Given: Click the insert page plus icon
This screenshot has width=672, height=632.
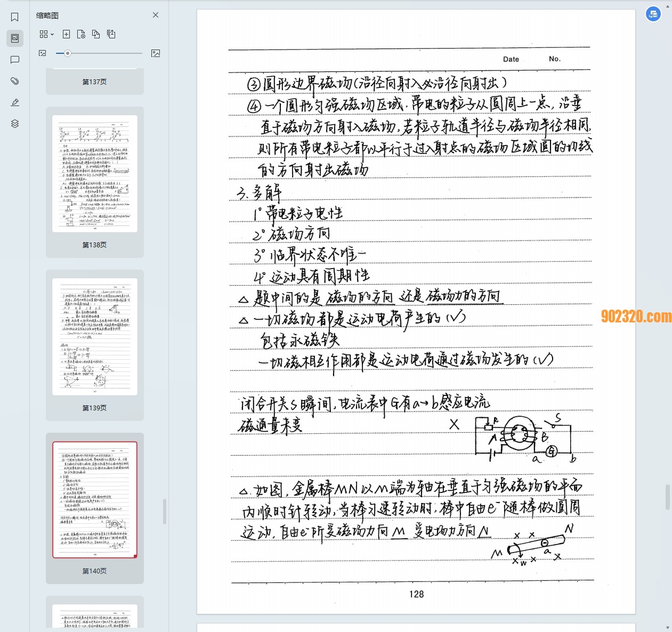Looking at the screenshot, I should 66,34.
